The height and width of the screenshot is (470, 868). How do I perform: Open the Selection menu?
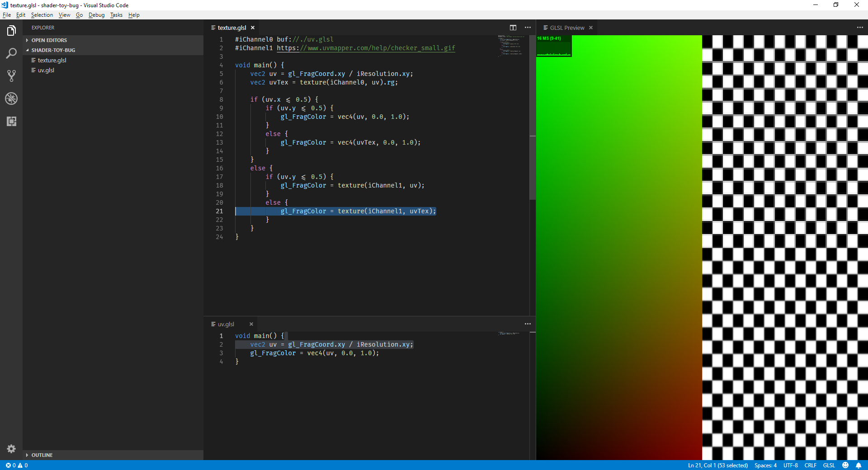tap(42, 15)
